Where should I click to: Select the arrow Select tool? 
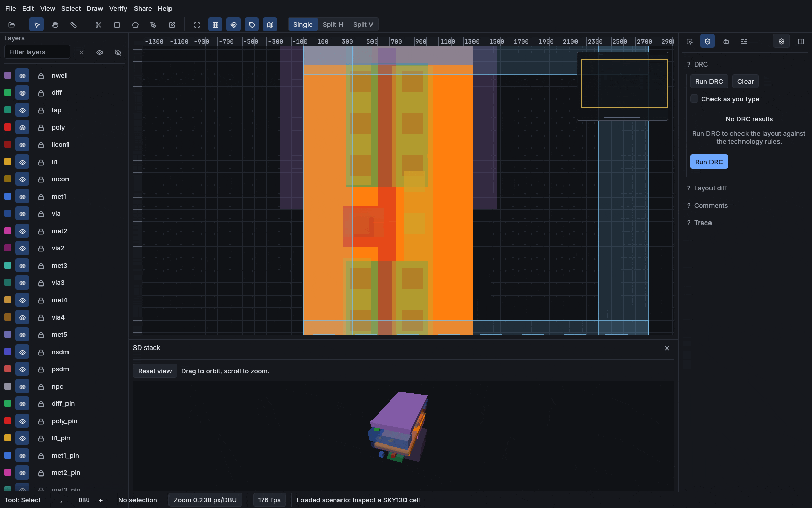(37, 25)
